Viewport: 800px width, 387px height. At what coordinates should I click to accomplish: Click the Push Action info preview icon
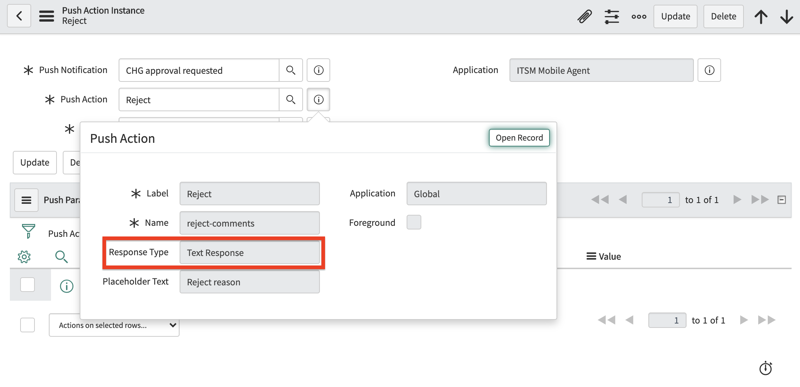318,100
